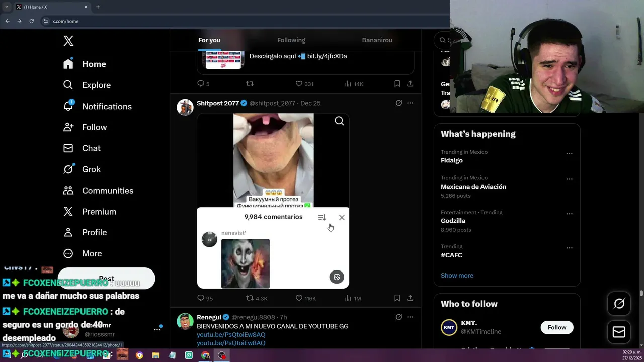Open Follow in sidebar
Screen dimensions: 644x362
[85, 127]
